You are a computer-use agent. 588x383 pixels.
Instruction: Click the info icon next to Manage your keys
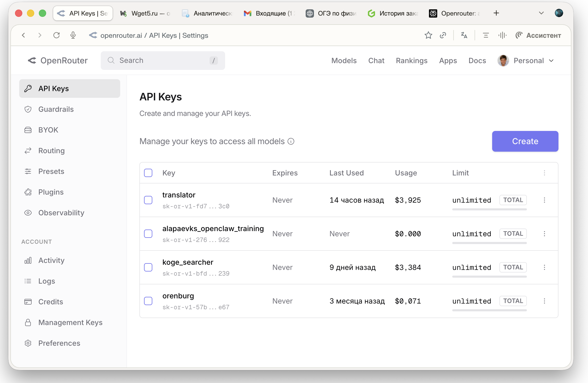click(x=291, y=141)
